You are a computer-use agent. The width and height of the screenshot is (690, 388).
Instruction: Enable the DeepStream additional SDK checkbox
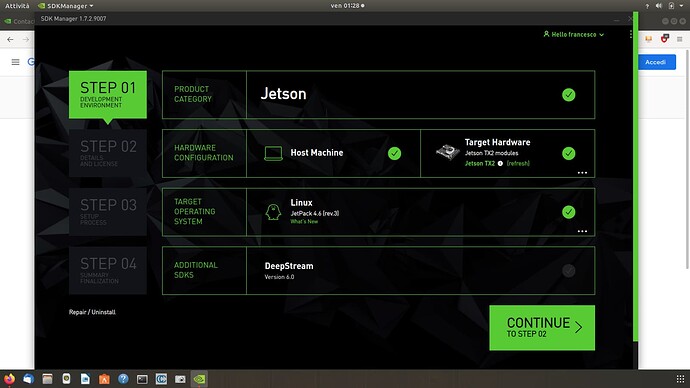(568, 271)
